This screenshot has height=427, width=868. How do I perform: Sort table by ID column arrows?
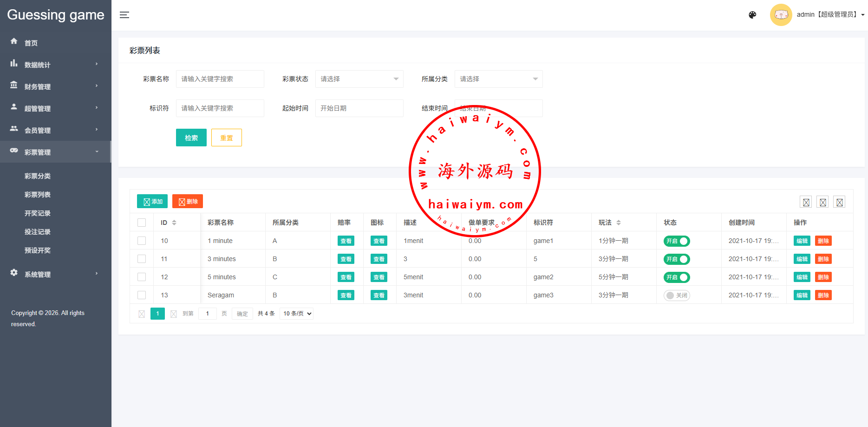point(174,223)
